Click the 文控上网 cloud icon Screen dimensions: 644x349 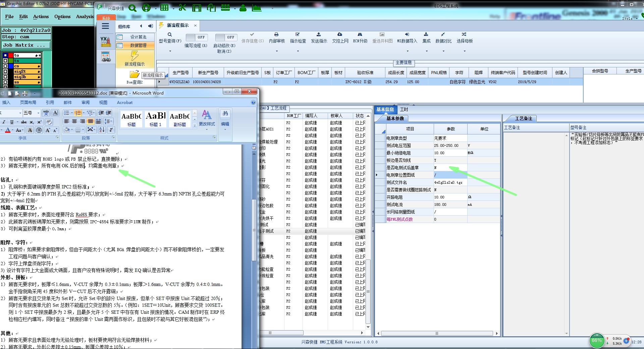(x=340, y=35)
